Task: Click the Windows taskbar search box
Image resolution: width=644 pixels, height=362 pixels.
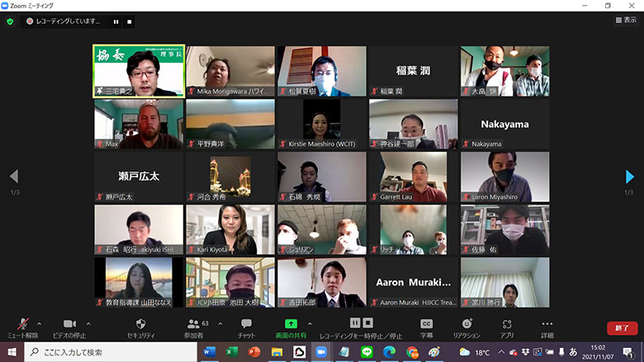Action: [x=111, y=352]
